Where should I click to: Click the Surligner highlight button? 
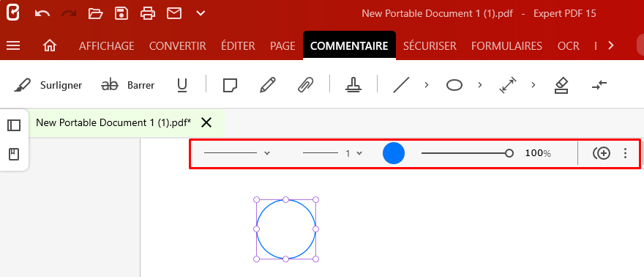[x=48, y=86]
